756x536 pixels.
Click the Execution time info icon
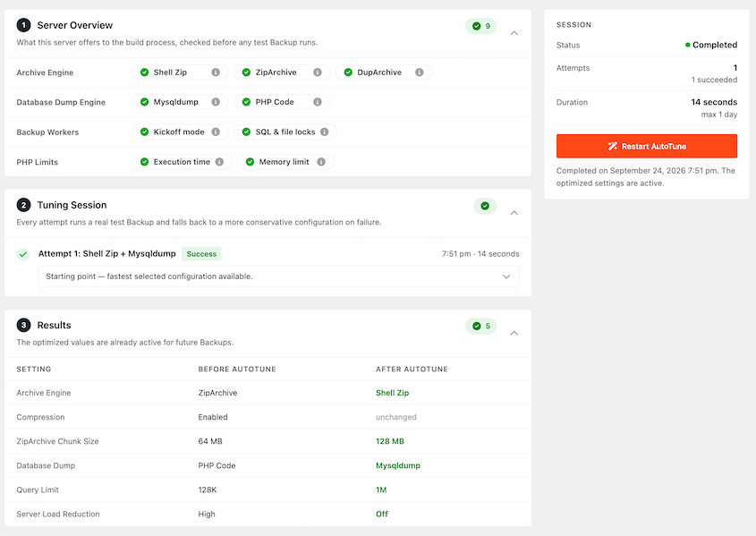pos(219,162)
